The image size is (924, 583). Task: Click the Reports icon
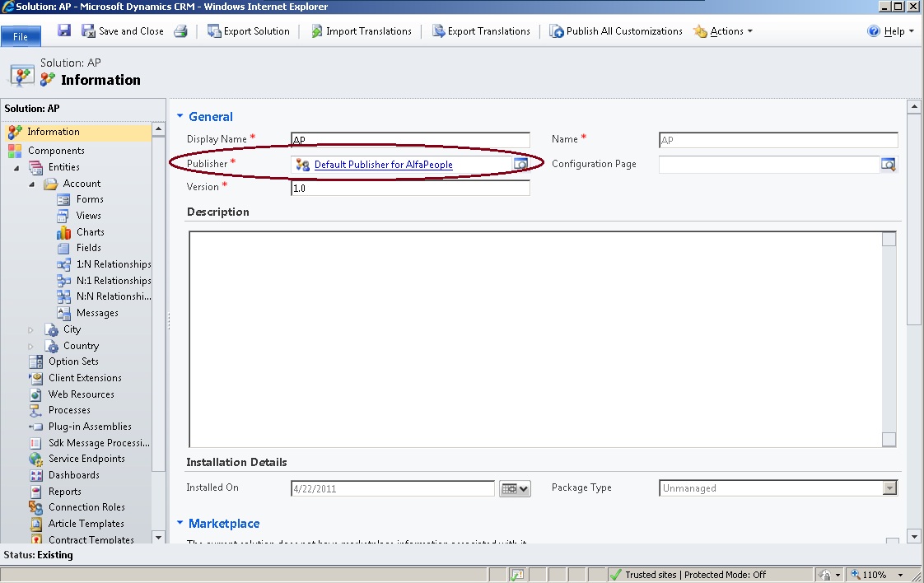tap(36, 492)
